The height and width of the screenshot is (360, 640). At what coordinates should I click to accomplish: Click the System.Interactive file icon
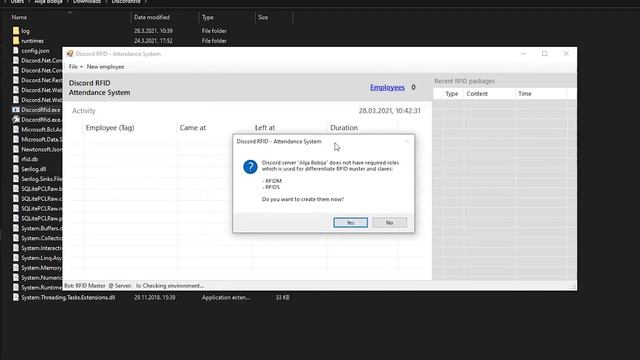16,248
